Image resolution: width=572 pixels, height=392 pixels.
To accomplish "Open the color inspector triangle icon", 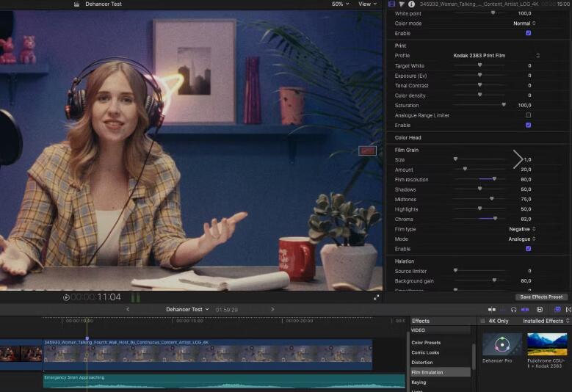I will [402, 4].
